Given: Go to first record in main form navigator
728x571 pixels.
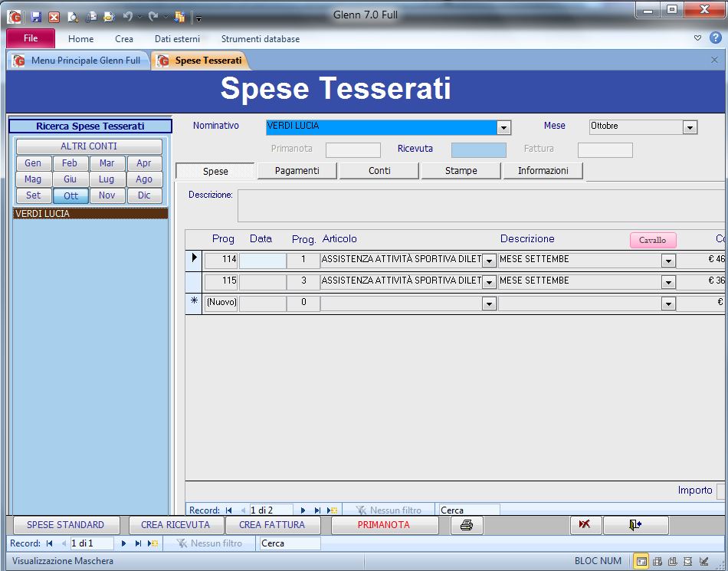Looking at the screenshot, I should point(50,543).
